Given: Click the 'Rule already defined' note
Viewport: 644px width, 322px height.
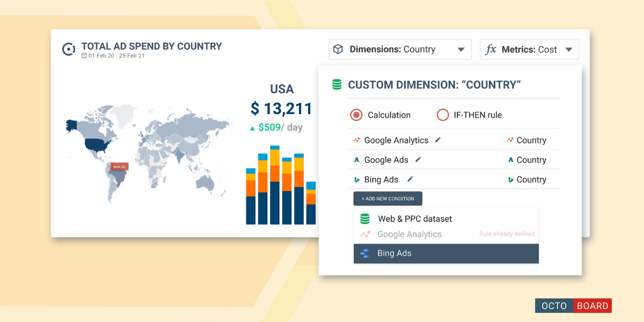Looking at the screenshot, I should 507,234.
